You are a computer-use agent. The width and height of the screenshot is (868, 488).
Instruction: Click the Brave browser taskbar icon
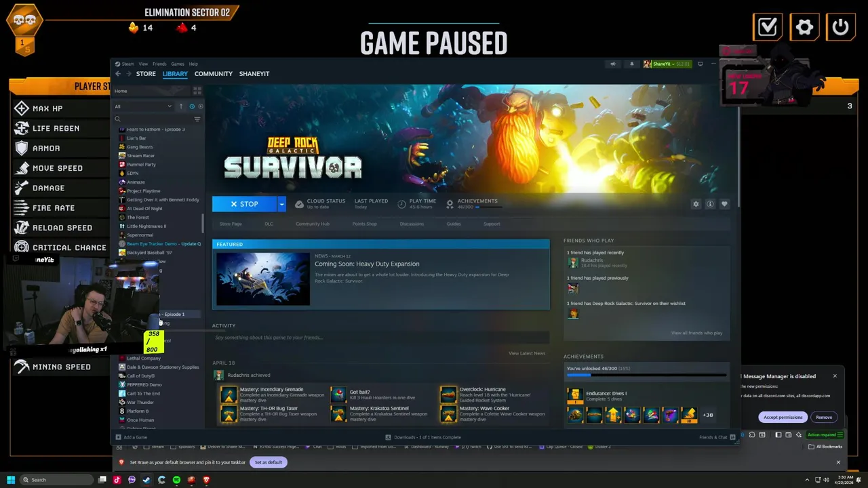[x=206, y=480]
